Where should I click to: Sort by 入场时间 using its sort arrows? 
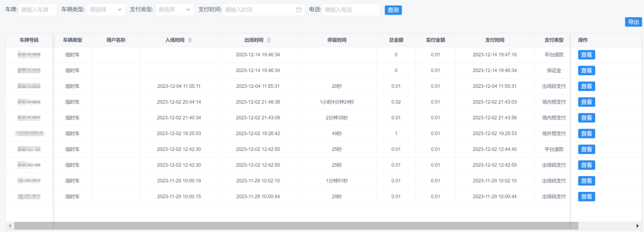point(190,40)
